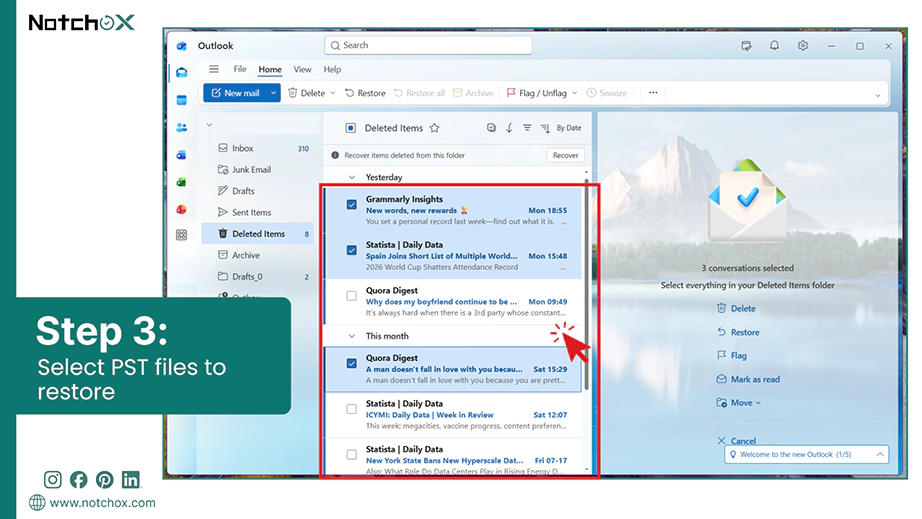Viewport: 922px width, 519px height.
Task: Add Deleted Items to favorites star
Action: (435, 128)
